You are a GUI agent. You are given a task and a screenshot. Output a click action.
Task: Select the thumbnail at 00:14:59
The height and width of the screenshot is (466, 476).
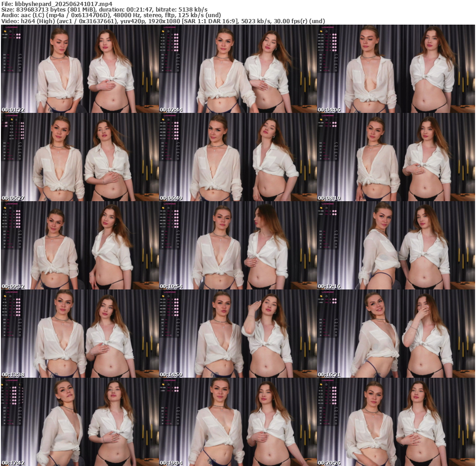pos(238,334)
